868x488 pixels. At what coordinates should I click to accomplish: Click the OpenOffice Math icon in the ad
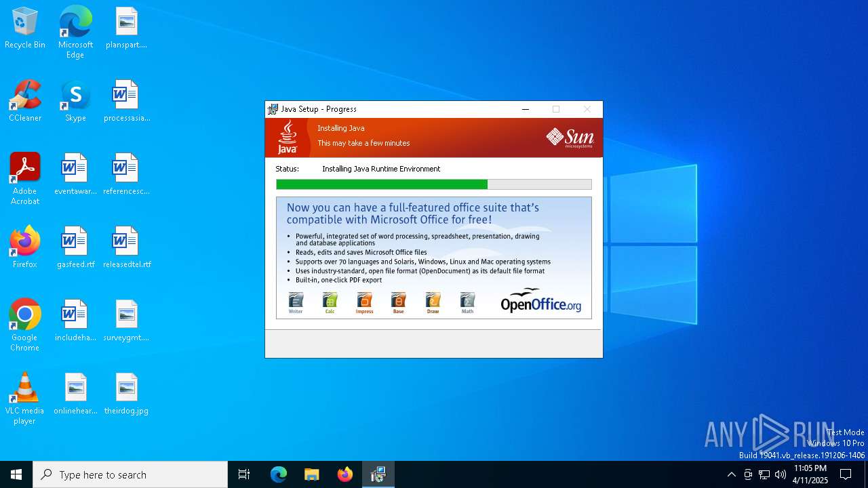(467, 303)
